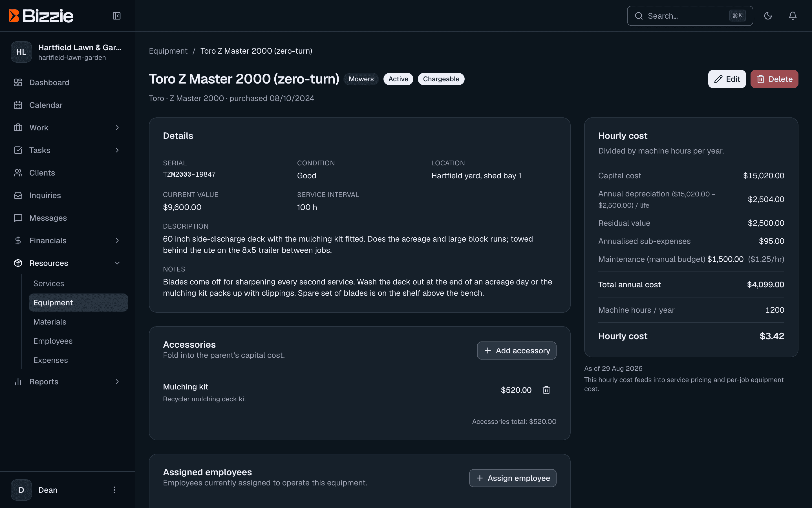Expand the Reports submenu chevron
This screenshot has width=812, height=508.
pyautogui.click(x=117, y=382)
